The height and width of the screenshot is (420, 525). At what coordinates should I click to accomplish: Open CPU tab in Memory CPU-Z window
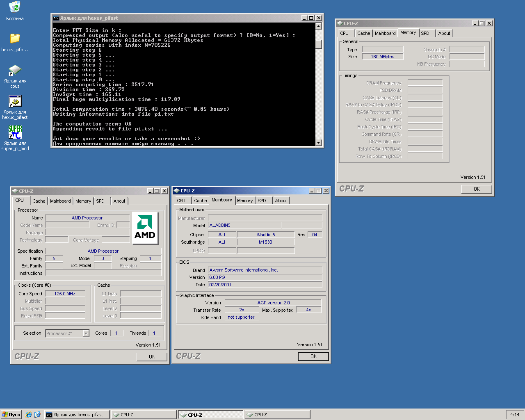tap(345, 34)
